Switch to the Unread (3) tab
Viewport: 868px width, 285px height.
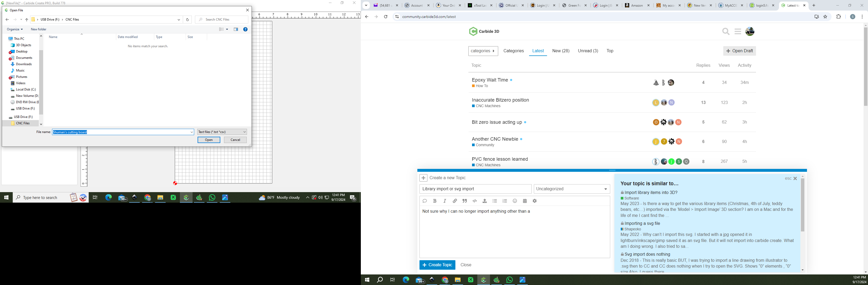pos(588,51)
